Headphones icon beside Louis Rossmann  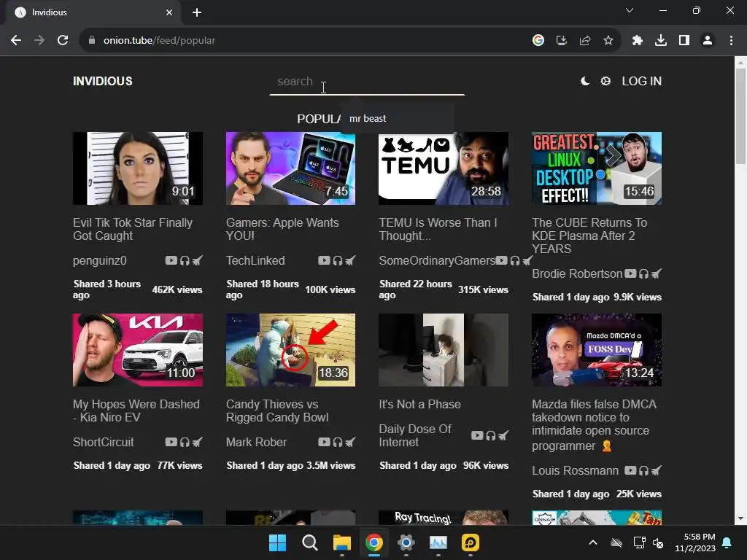pyautogui.click(x=644, y=470)
